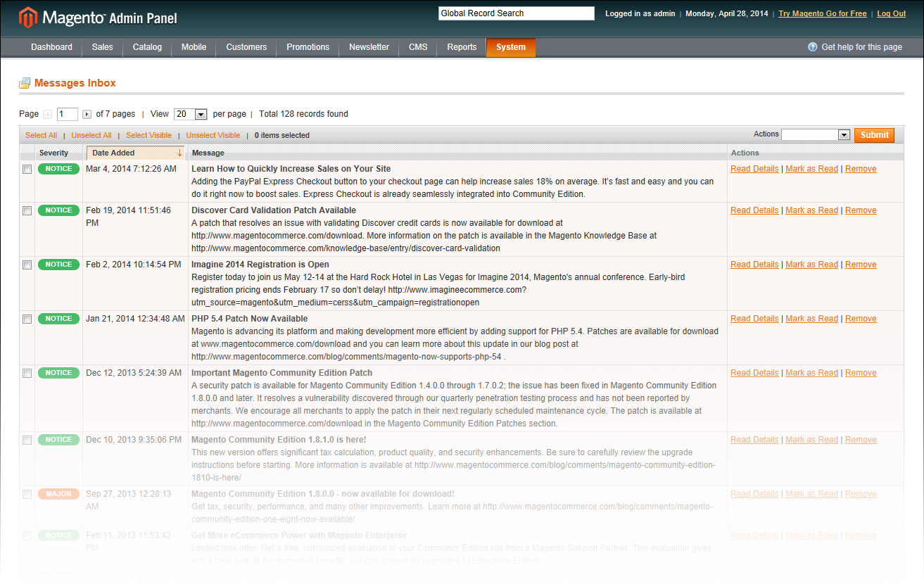Click the Log Out link

click(892, 13)
